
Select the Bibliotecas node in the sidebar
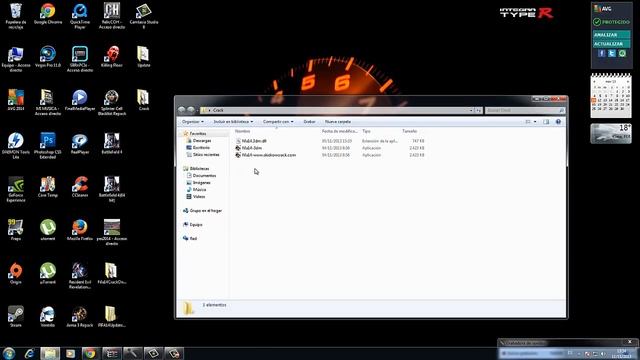coord(199,169)
